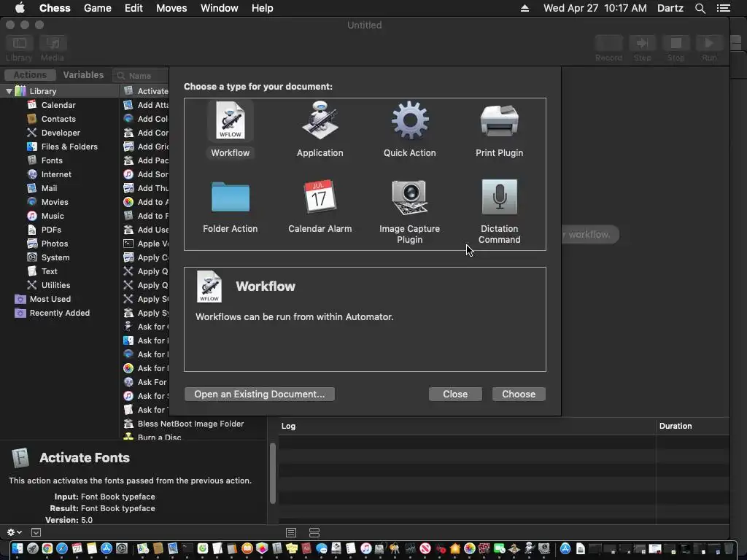Switch to the Variables tab
This screenshot has height=560, width=747.
[83, 75]
